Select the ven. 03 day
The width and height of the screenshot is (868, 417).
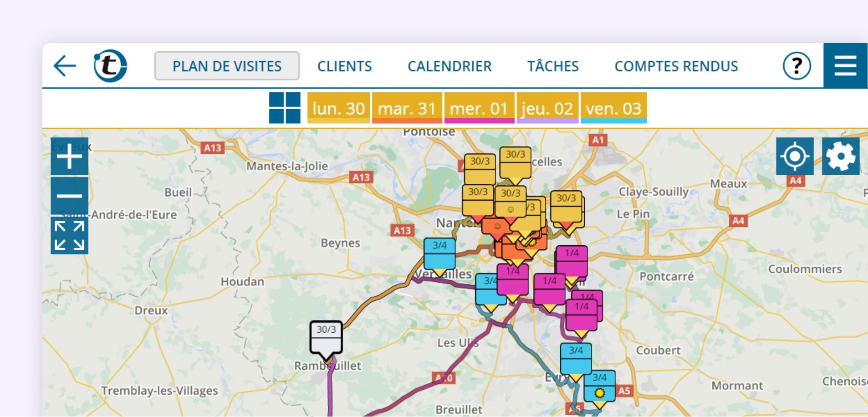[613, 108]
